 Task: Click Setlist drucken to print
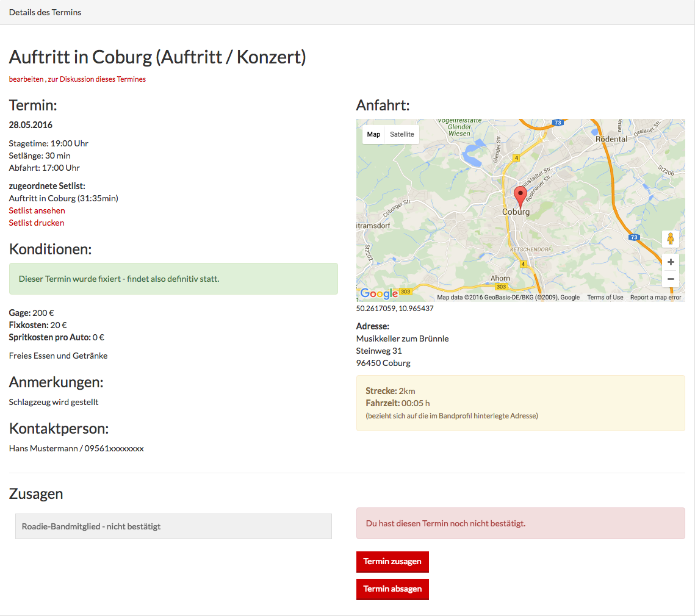pos(37,223)
